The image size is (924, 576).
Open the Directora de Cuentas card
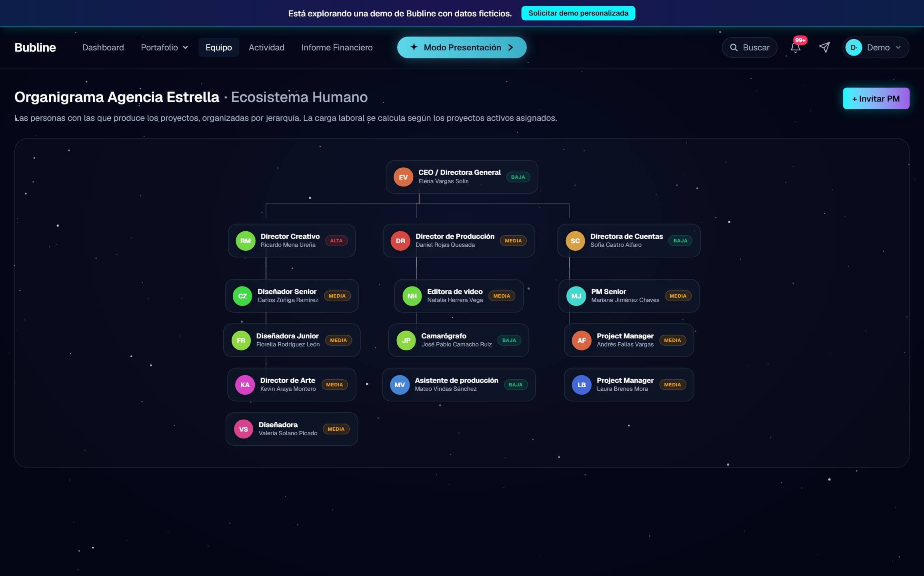[629, 241]
